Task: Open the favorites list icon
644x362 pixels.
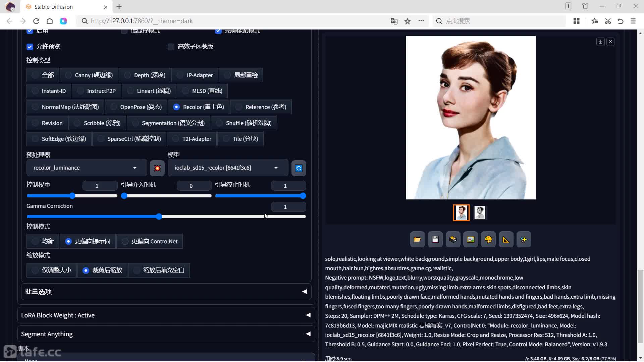Action: click(x=595, y=21)
